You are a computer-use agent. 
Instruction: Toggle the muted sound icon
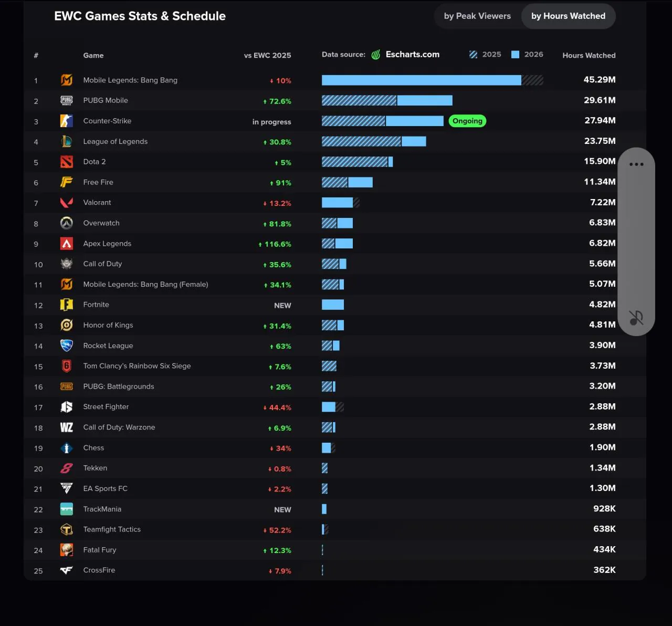pos(636,318)
